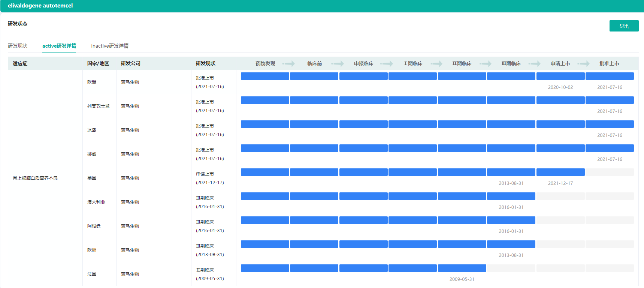This screenshot has height=288, width=644.
Task: Click the 申请上市 progress bar for 美国
Action: 560,172
